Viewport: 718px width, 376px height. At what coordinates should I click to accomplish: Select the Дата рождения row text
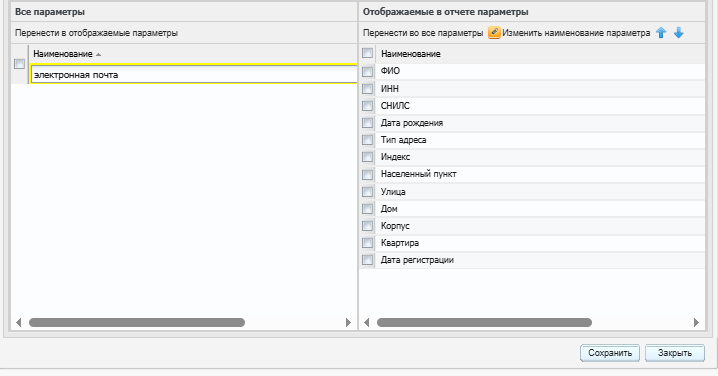click(x=412, y=123)
